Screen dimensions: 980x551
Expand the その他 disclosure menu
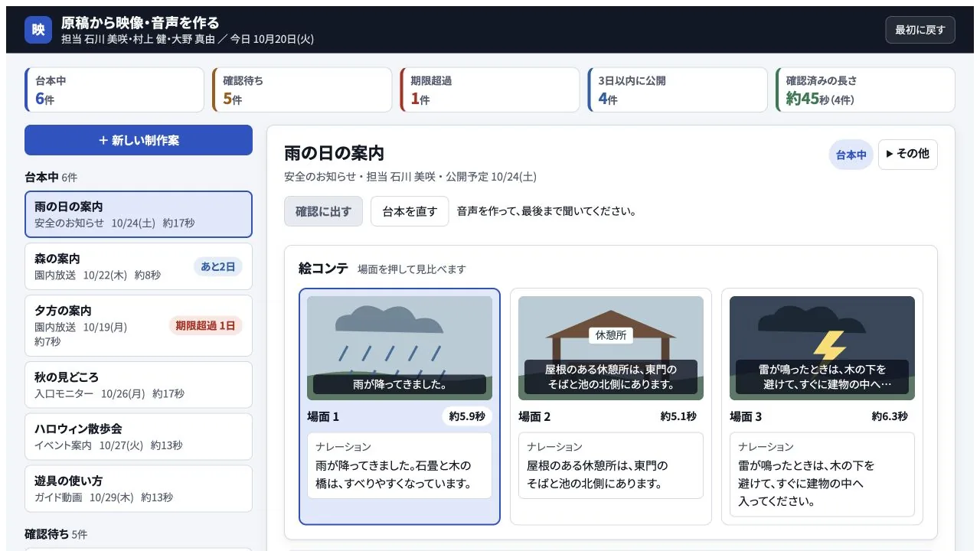pyautogui.click(x=907, y=154)
